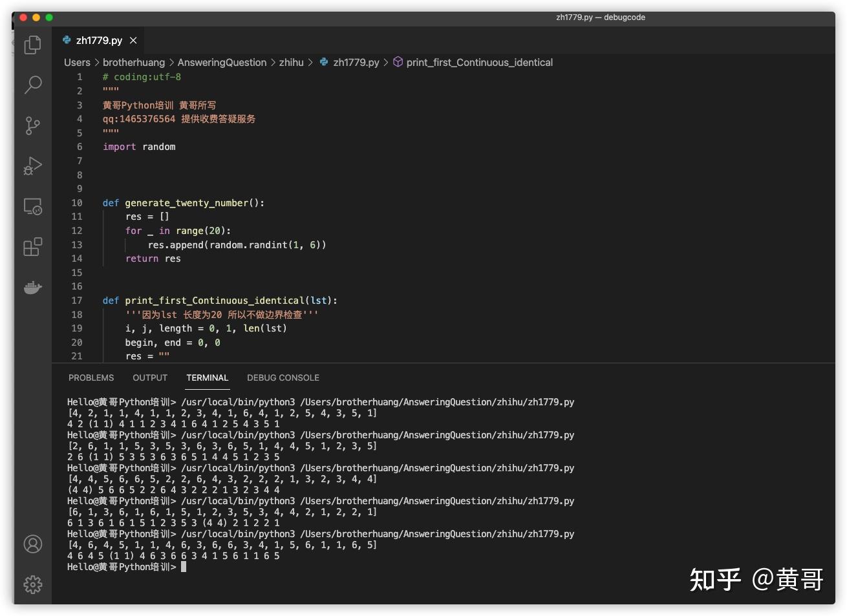This screenshot has height=616, width=847.
Task: Switch to the DEBUG CONSOLE panel tab
Action: (283, 377)
